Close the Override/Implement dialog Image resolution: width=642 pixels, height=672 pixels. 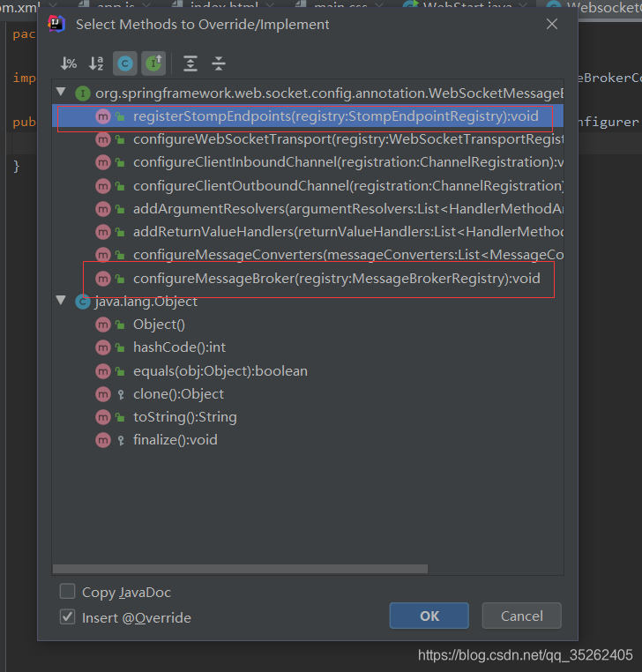[552, 24]
